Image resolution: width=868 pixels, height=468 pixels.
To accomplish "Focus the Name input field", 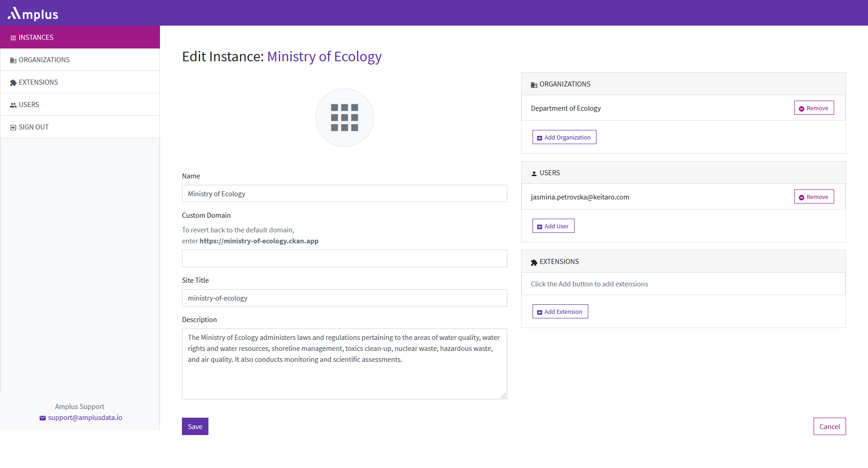I will pyautogui.click(x=345, y=194).
